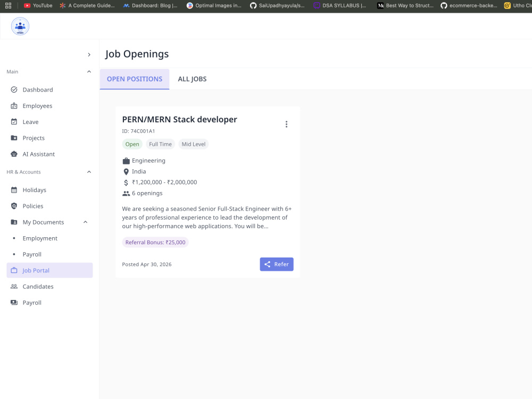532x399 pixels.
Task: Open the A Complete Guide bookmark
Action: click(x=87, y=5)
